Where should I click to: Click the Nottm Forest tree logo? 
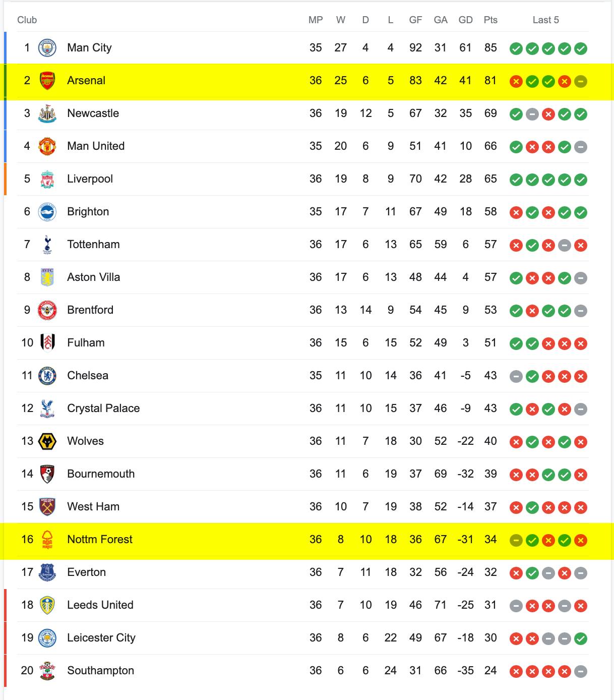[47, 540]
